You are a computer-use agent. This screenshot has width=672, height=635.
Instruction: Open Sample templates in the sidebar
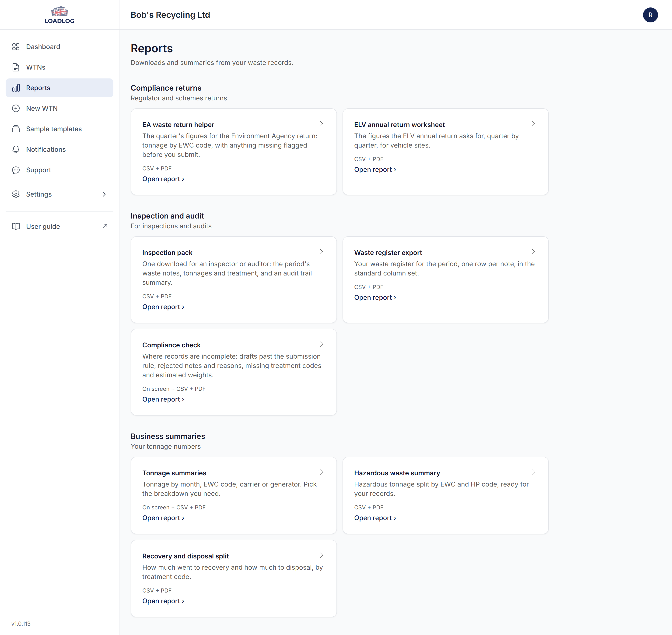point(59,129)
